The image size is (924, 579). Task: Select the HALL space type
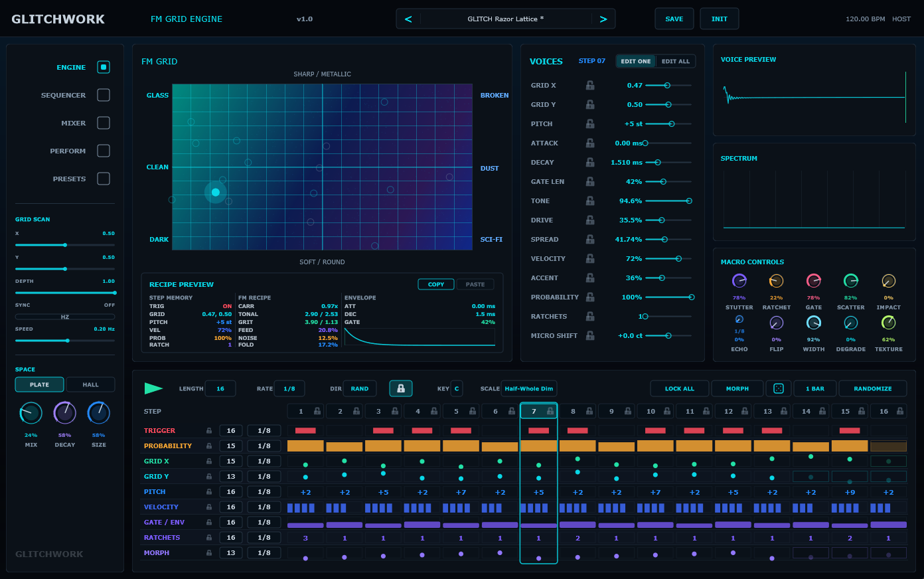[x=91, y=384]
